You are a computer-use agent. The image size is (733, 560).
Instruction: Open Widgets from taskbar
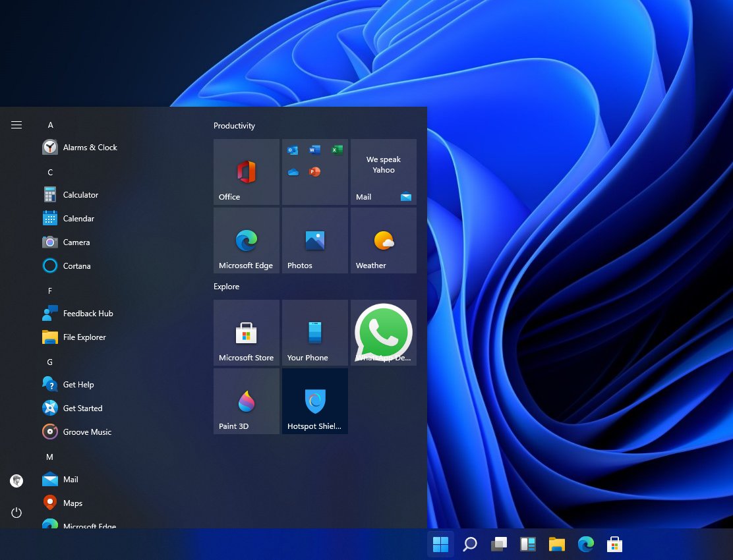528,544
